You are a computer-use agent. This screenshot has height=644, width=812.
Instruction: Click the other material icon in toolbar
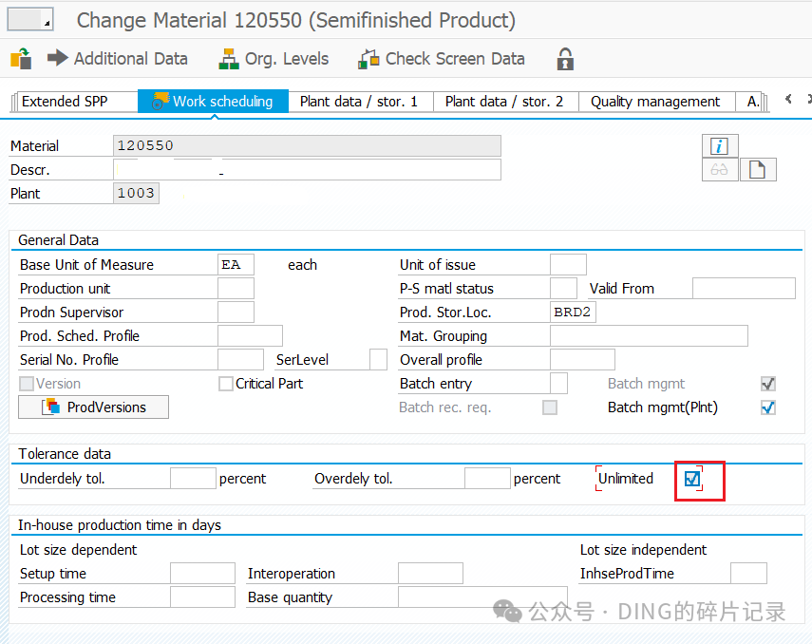tap(21, 59)
